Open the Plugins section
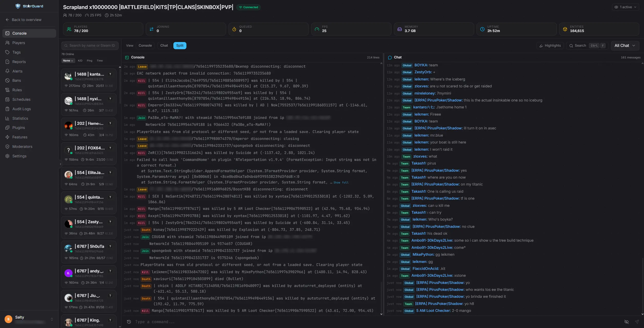The width and height of the screenshot is (644, 328). click(18, 127)
